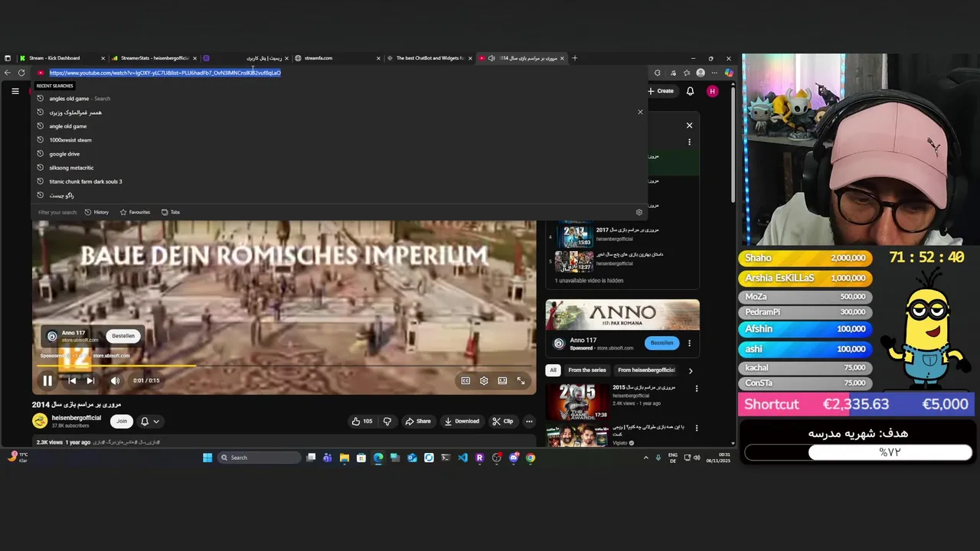Open the YouTube hamburger guide menu
980x551 pixels.
coord(15,91)
